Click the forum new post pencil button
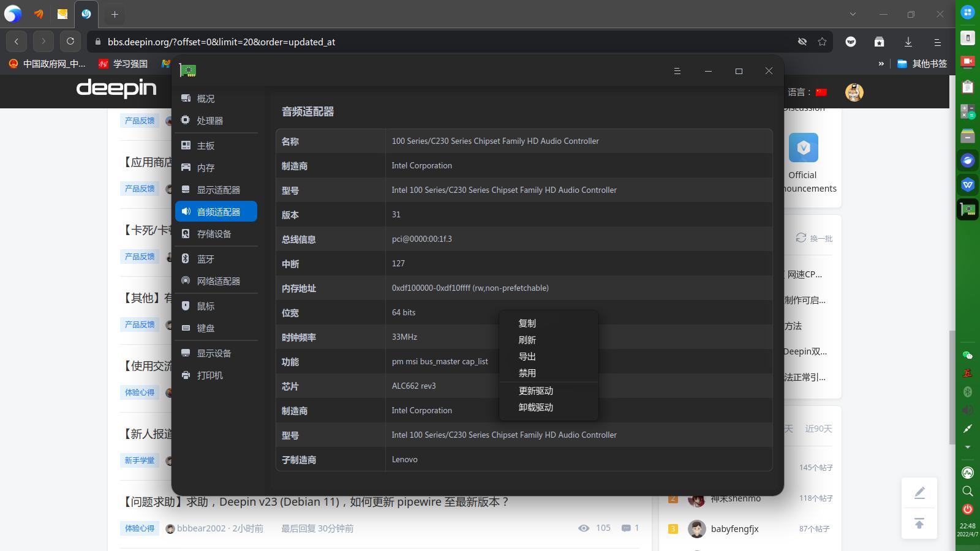The image size is (980, 551). pos(919,493)
